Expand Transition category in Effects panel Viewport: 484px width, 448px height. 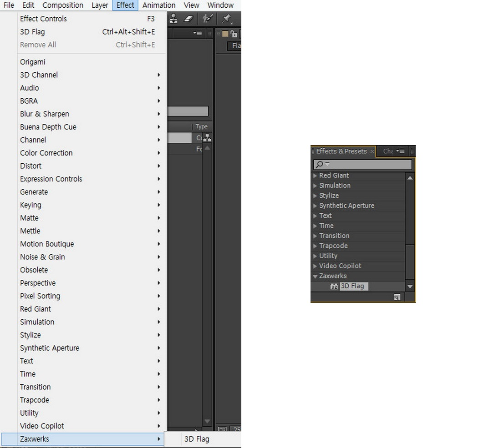click(315, 236)
